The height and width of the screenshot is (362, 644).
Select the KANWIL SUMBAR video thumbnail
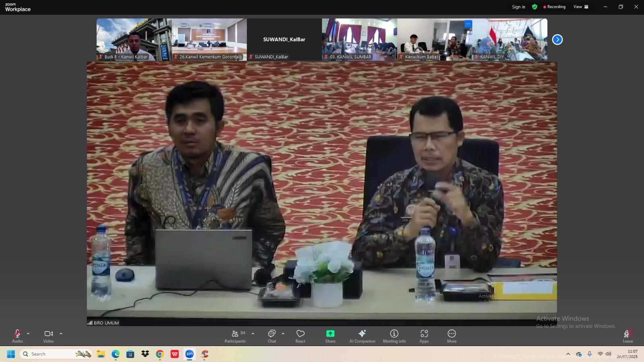tap(359, 39)
